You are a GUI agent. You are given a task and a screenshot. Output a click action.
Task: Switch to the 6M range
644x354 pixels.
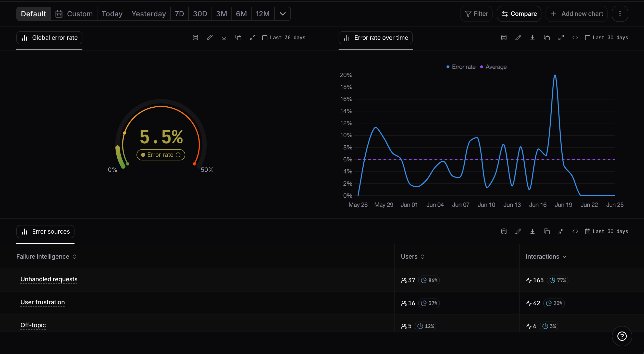tap(241, 14)
